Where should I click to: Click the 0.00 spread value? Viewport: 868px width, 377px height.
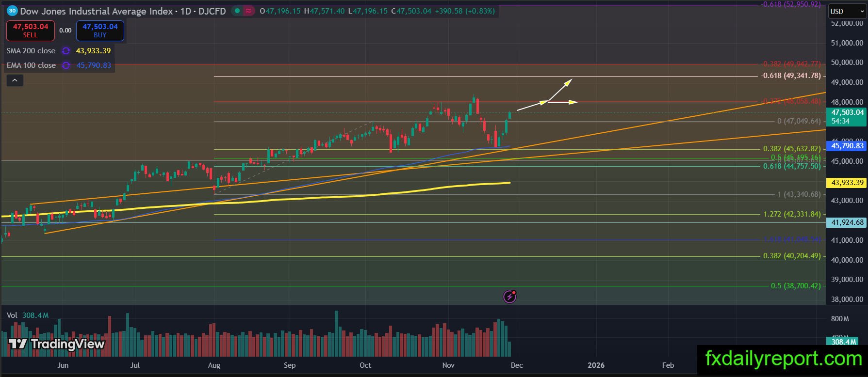pyautogui.click(x=65, y=31)
